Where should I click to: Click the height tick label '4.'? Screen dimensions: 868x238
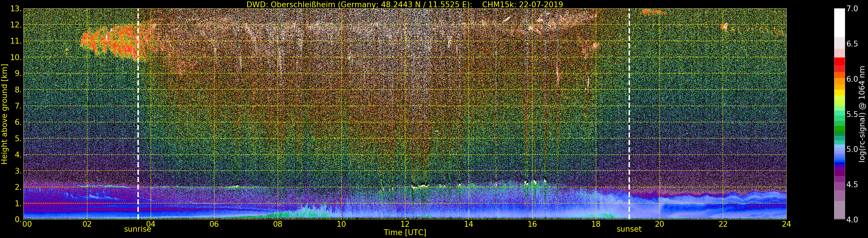(18, 155)
